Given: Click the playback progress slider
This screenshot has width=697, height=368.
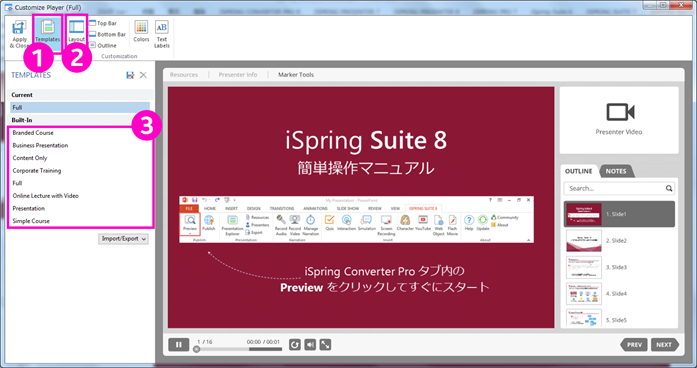Looking at the screenshot, I should point(239,349).
